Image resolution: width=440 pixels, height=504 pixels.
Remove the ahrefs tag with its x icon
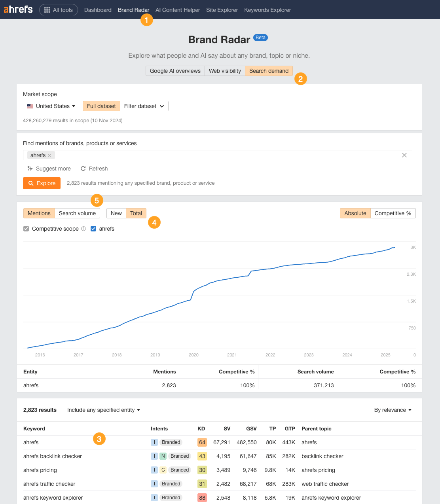(49, 155)
